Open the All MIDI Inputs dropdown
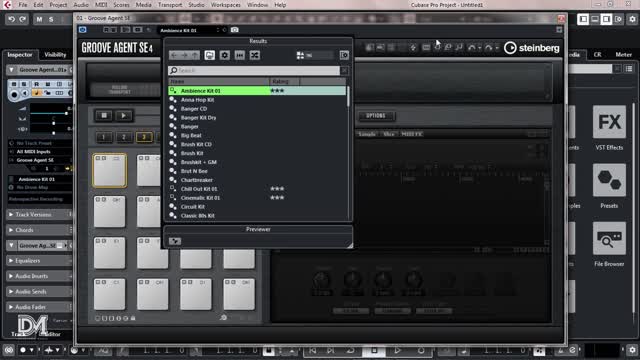The image size is (640, 360). [x=40, y=151]
